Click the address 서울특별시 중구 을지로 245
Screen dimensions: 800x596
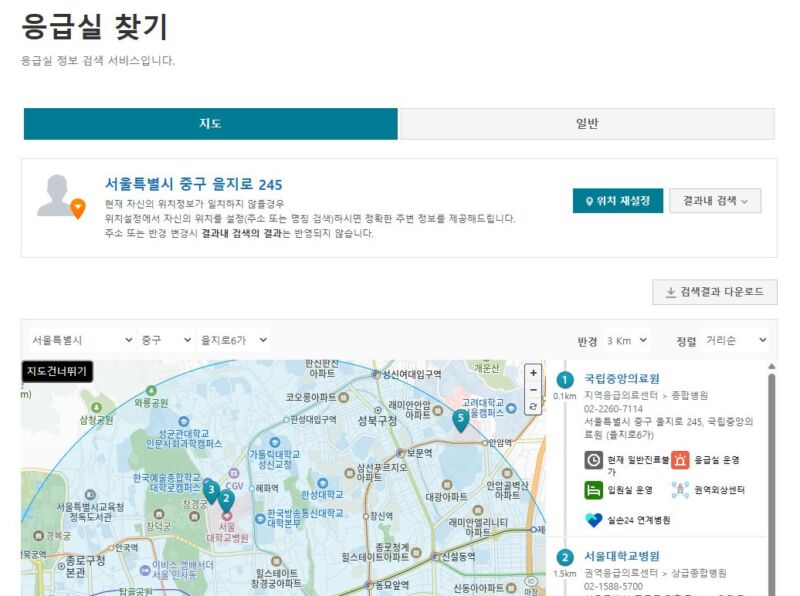(193, 184)
